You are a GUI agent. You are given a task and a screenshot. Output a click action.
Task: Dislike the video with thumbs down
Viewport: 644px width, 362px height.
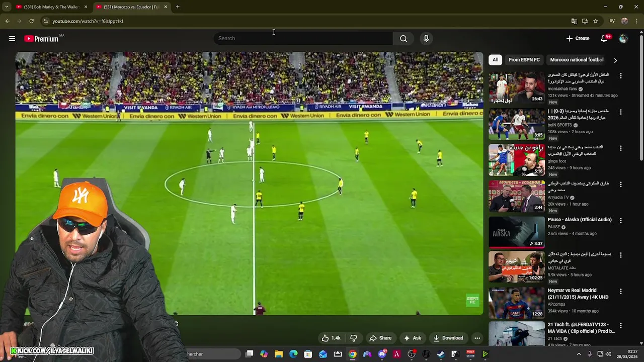tap(354, 338)
